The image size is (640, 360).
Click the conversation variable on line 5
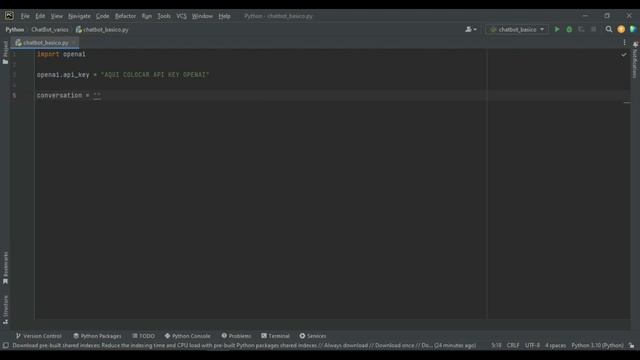pyautogui.click(x=59, y=96)
